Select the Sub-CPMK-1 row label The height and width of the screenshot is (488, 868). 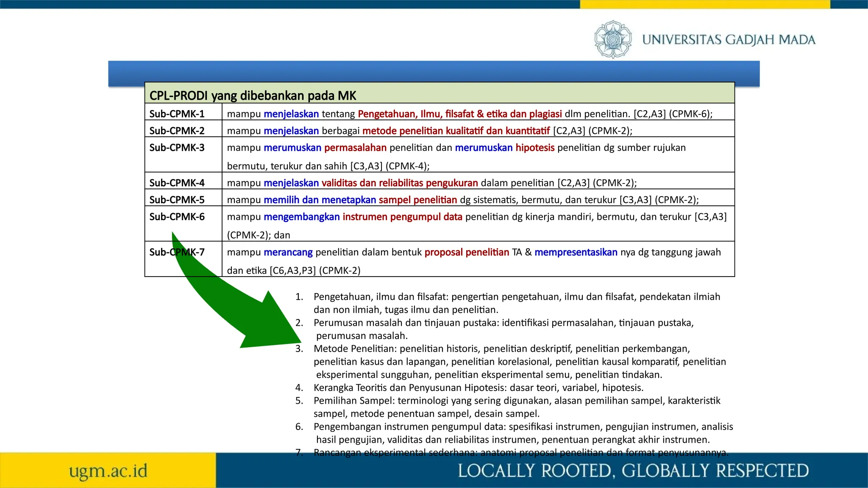[x=177, y=114]
